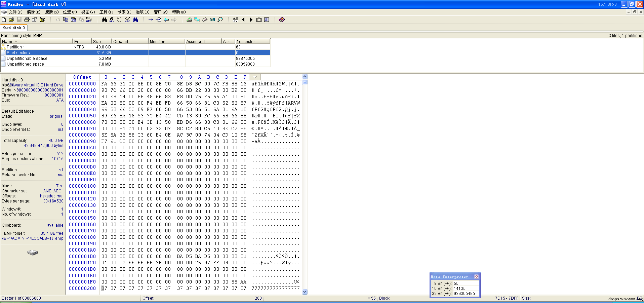Click the Open Disk icon
This screenshot has width=644, height=303.
tap(189, 20)
